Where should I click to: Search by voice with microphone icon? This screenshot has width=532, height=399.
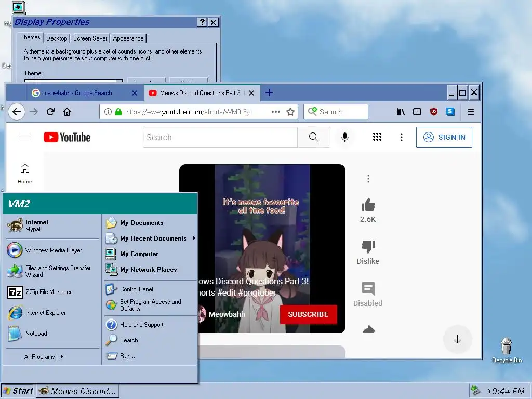(x=345, y=137)
